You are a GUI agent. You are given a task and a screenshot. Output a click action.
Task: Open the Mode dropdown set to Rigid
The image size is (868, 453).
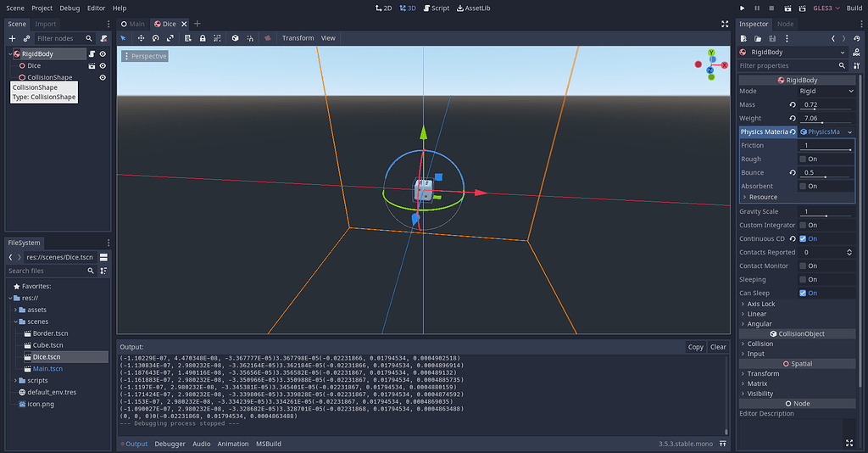826,91
